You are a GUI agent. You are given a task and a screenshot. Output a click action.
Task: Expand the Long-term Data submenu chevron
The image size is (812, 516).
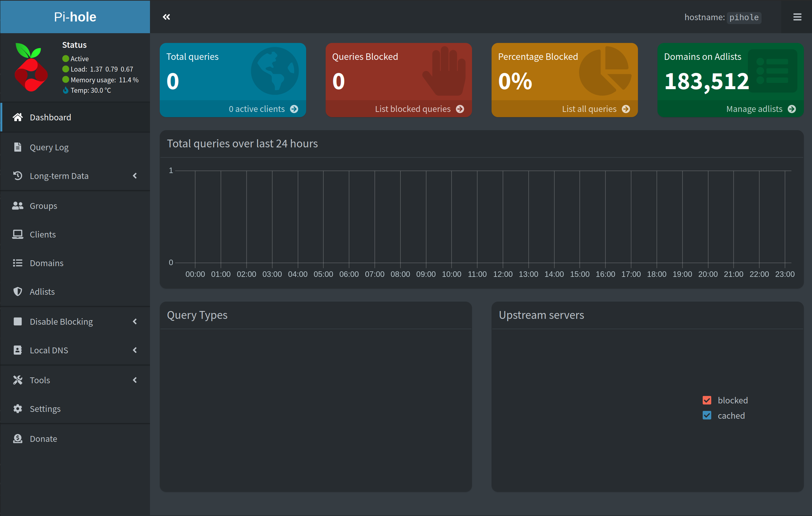tap(135, 176)
